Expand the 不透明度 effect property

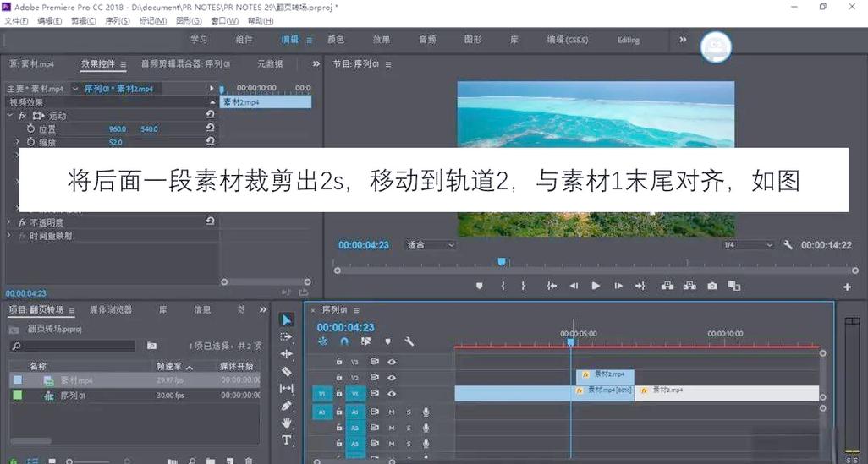[8, 221]
